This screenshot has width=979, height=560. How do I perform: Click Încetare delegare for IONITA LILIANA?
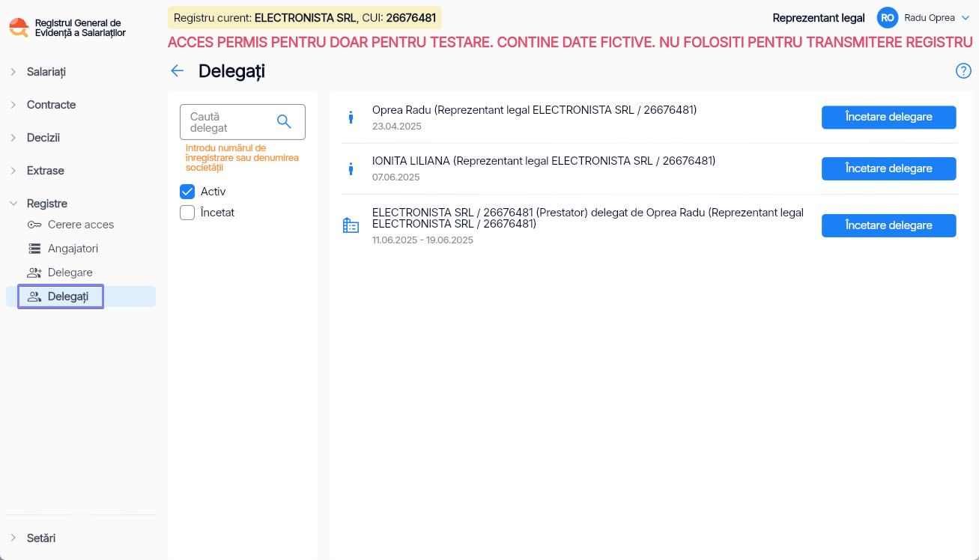[888, 168]
